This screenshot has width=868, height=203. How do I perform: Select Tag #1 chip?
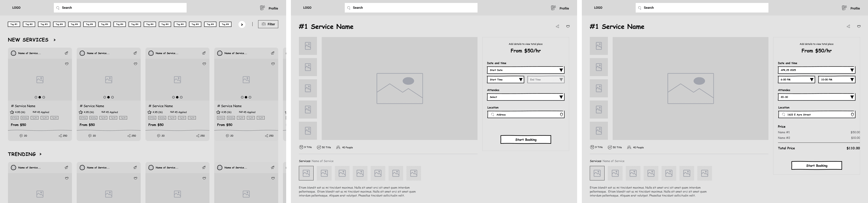(x=14, y=24)
